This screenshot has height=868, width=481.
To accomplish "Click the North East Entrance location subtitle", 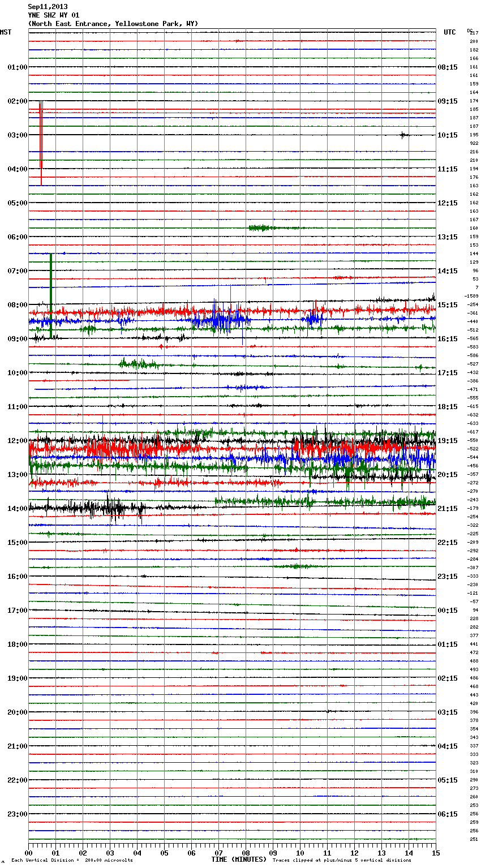I will pos(113,24).
